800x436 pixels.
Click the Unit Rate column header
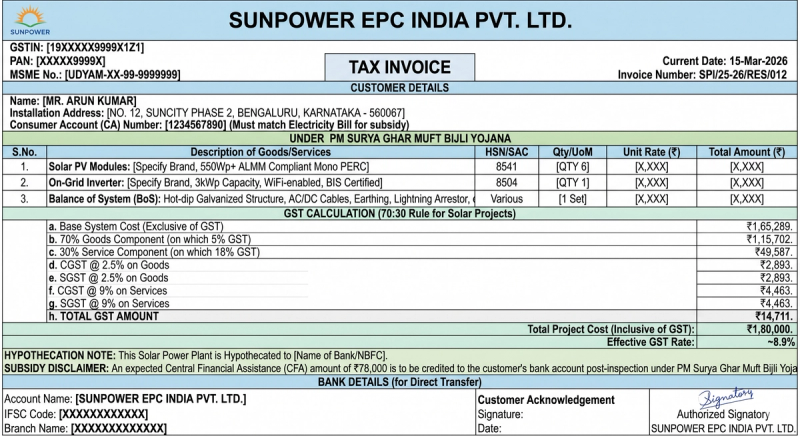pos(652,152)
